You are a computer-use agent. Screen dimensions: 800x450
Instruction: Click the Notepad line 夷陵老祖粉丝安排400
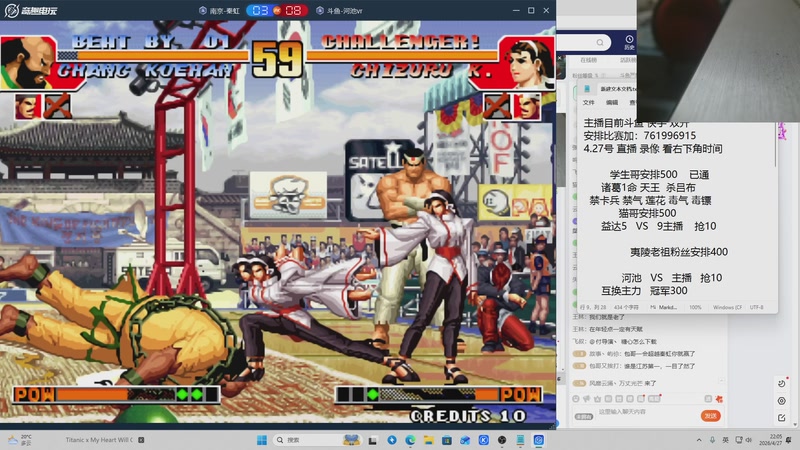point(679,252)
